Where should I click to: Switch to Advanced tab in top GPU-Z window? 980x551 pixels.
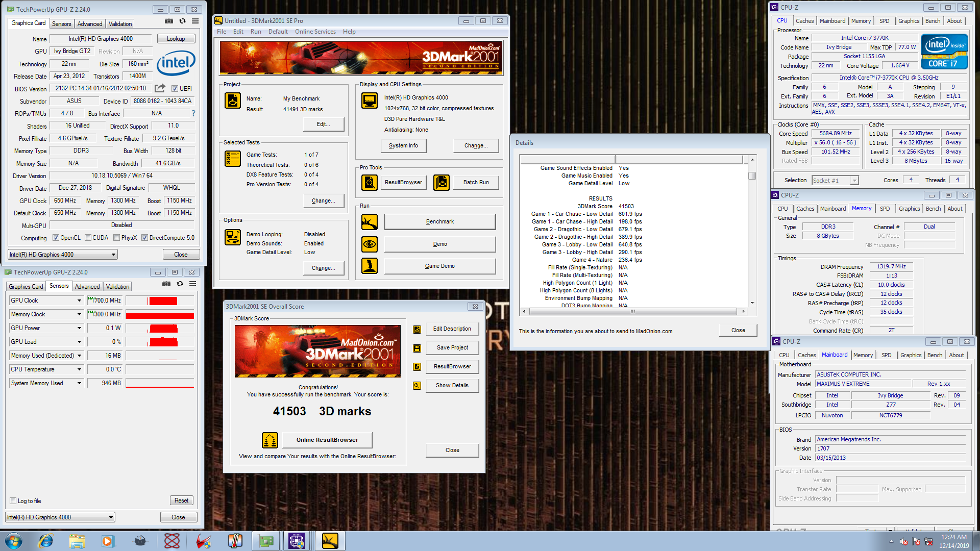(x=90, y=24)
